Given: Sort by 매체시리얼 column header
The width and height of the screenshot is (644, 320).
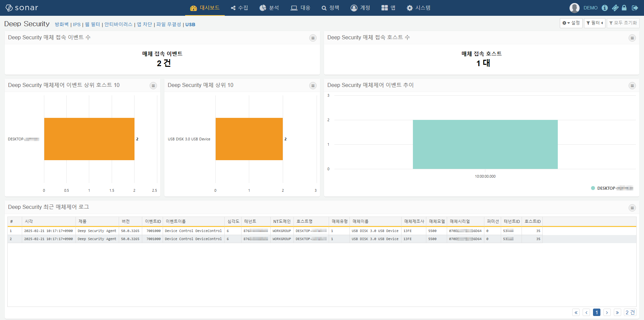Looking at the screenshot, I should pos(466,221).
